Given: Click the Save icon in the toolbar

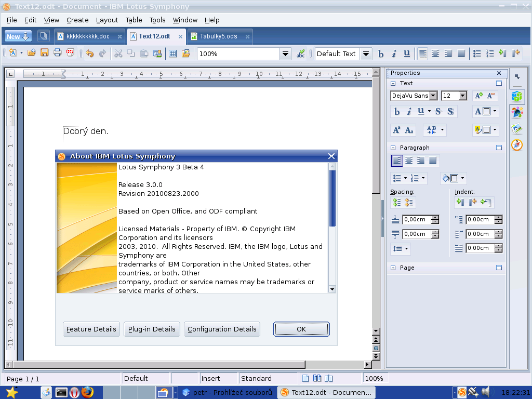Looking at the screenshot, I should pos(44,53).
